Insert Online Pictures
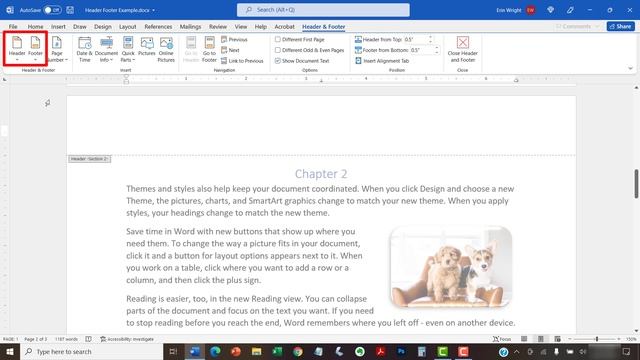The image size is (640, 360). coord(166,49)
